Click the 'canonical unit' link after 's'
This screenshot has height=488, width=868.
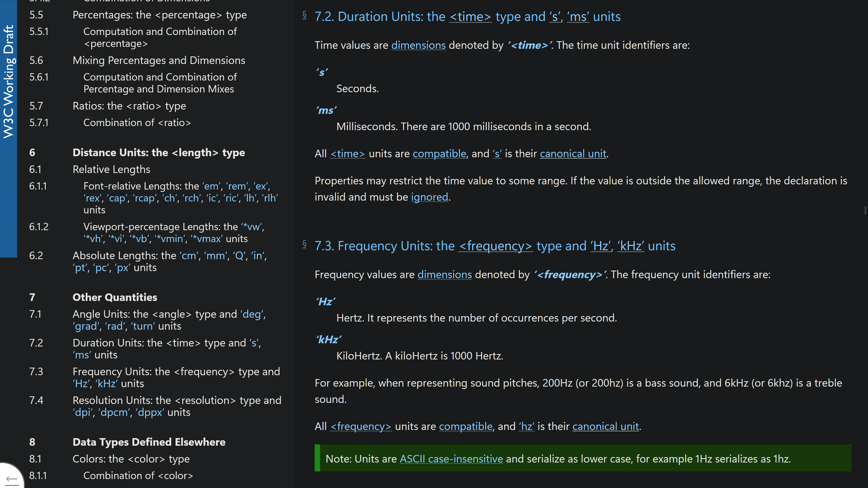tap(573, 153)
